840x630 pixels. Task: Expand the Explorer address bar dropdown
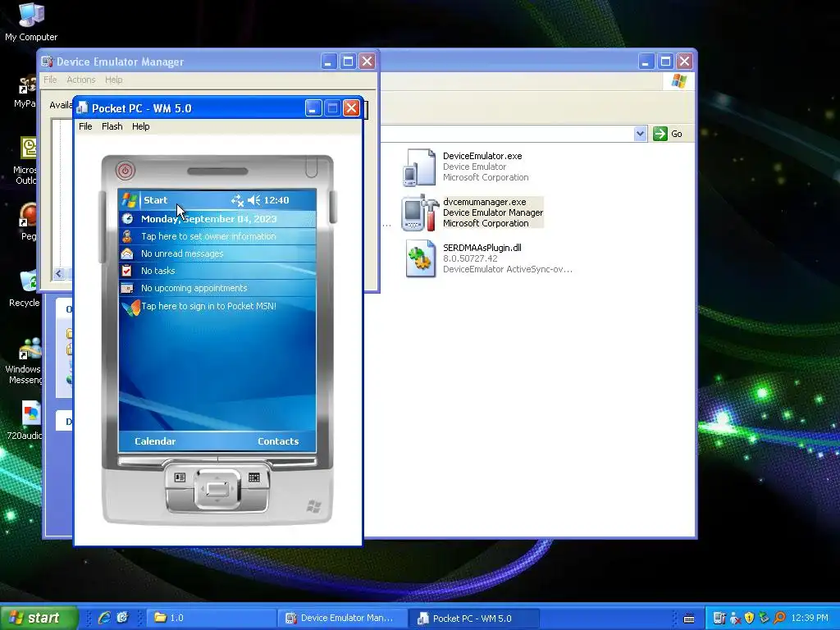tap(640, 134)
